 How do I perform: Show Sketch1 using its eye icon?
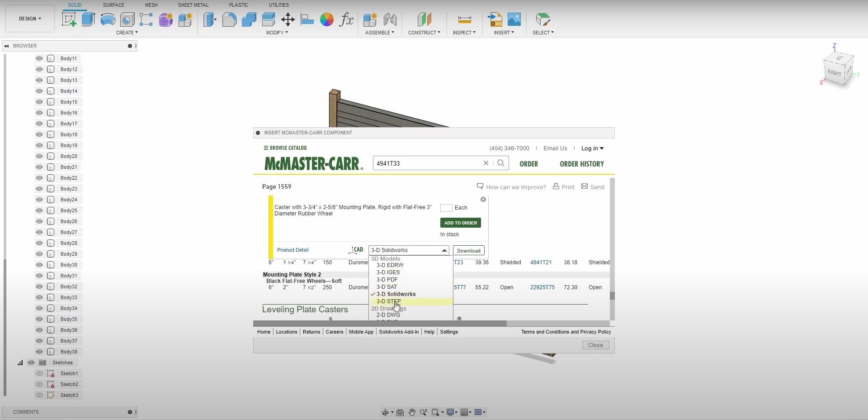pyautogui.click(x=39, y=373)
